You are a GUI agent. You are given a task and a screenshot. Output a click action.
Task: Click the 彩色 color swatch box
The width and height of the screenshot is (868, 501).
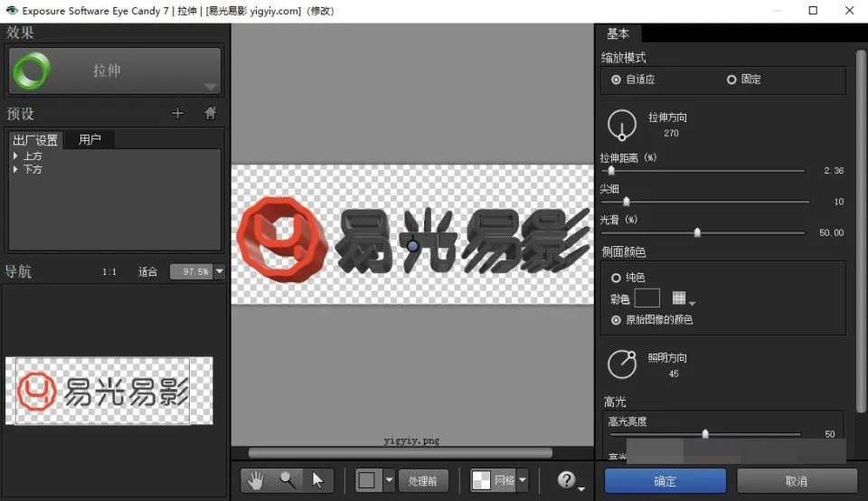[x=646, y=298]
